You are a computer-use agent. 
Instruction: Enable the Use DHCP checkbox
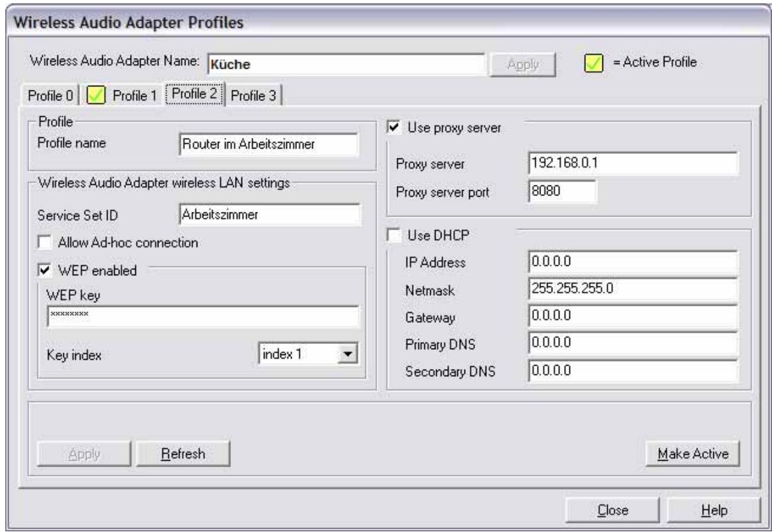click(x=394, y=236)
